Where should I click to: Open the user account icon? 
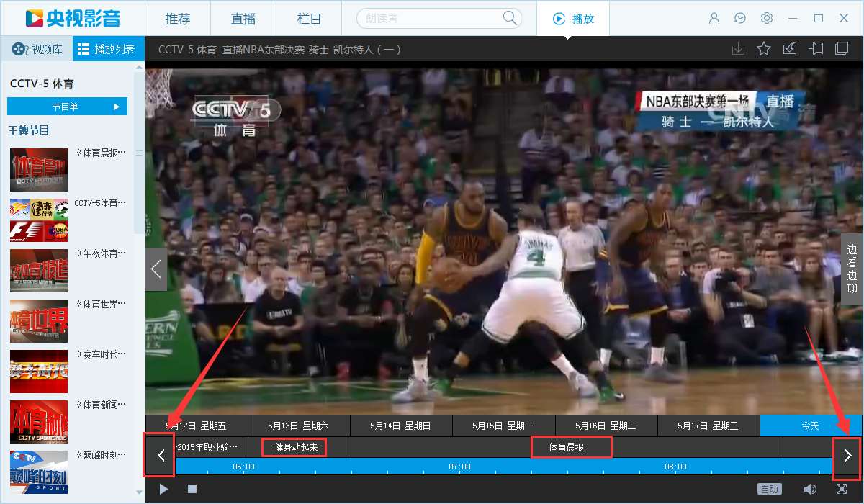click(714, 18)
